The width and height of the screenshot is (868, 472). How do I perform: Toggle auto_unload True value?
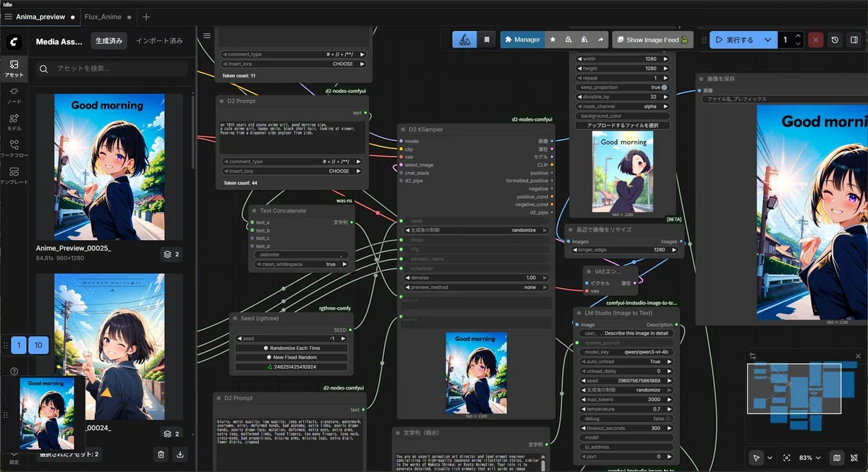(626, 361)
